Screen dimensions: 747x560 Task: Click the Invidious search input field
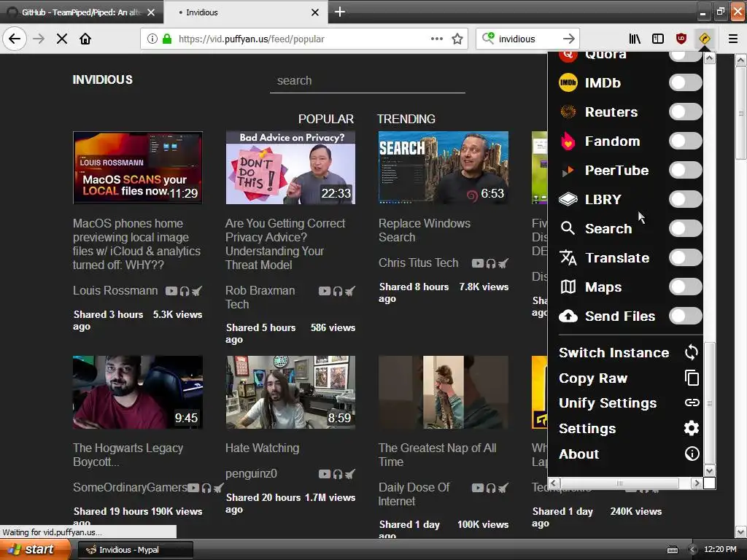click(368, 81)
